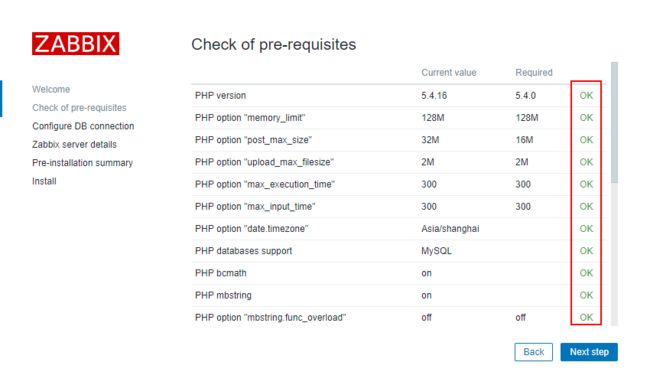Click the Current value column header

coord(449,73)
